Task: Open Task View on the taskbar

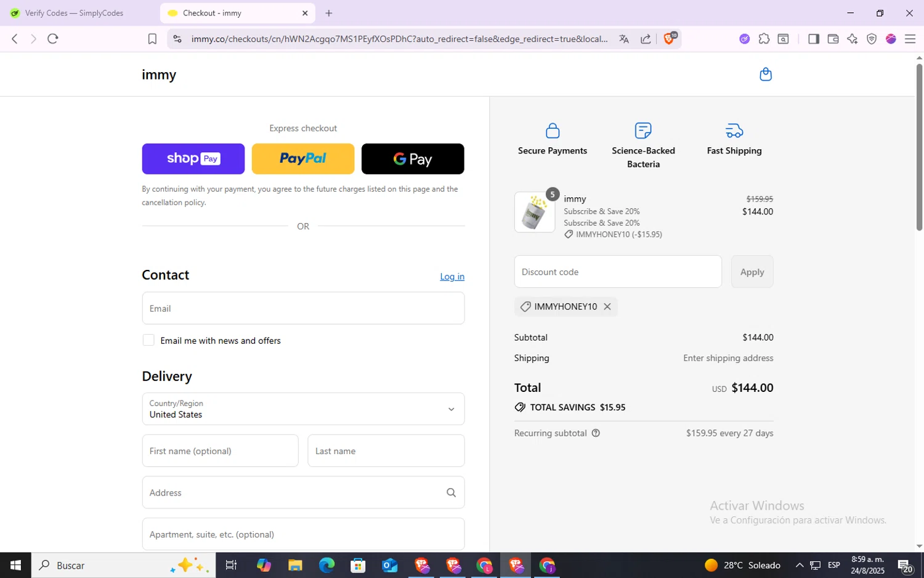Action: [x=231, y=565]
